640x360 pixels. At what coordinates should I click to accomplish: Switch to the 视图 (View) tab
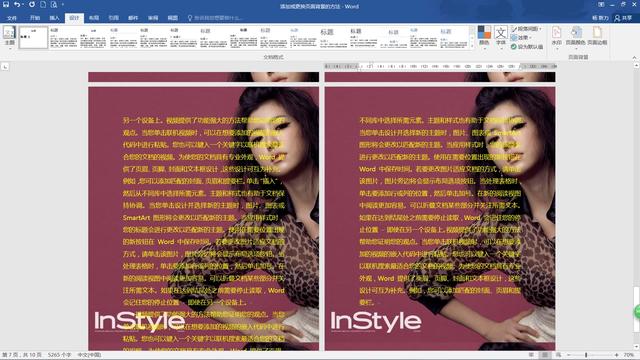(x=173, y=18)
